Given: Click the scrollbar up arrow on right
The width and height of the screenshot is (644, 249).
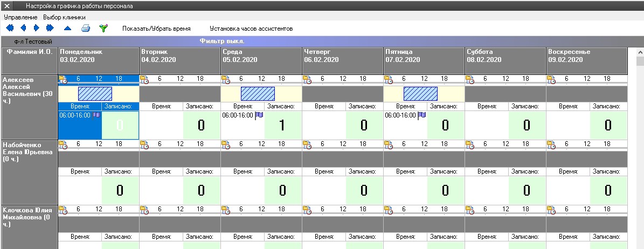Looking at the screenshot, I should [x=640, y=53].
